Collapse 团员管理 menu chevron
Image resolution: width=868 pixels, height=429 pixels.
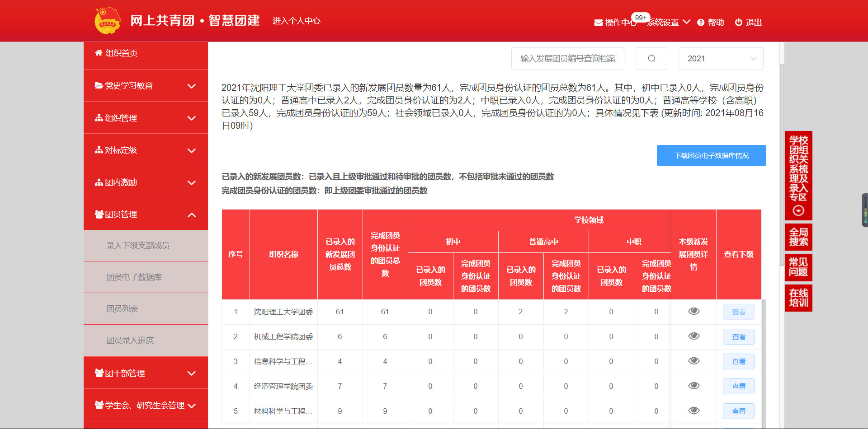(192, 215)
